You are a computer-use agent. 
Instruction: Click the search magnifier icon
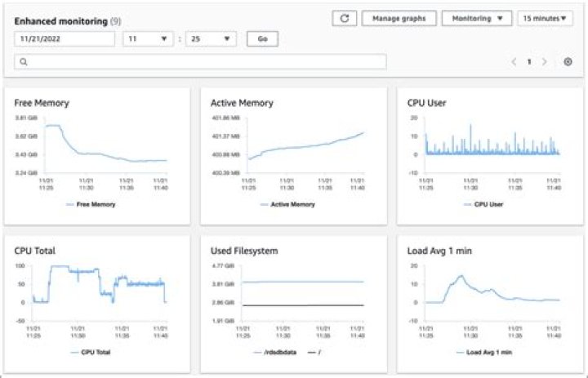24,61
